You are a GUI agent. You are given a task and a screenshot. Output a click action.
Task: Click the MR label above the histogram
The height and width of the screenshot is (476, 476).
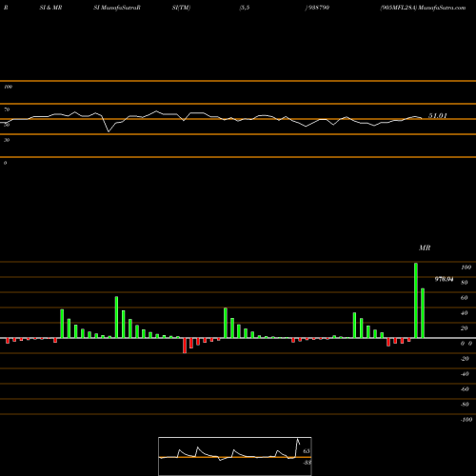tap(425, 248)
